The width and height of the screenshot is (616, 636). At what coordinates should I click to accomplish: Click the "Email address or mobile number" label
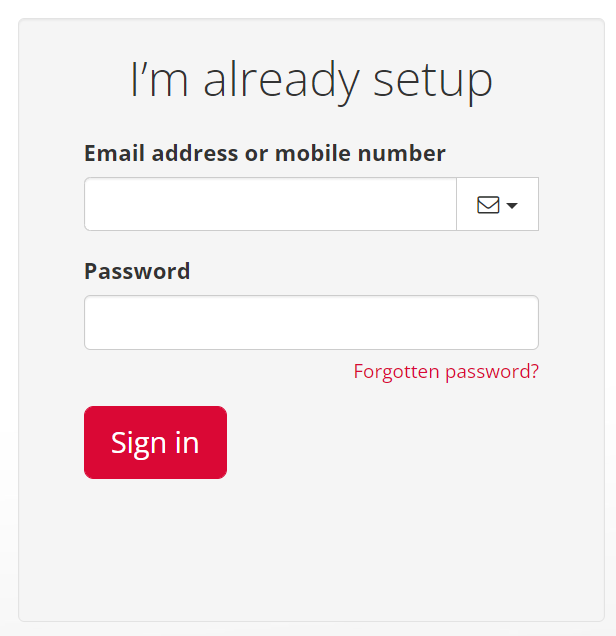pos(264,154)
